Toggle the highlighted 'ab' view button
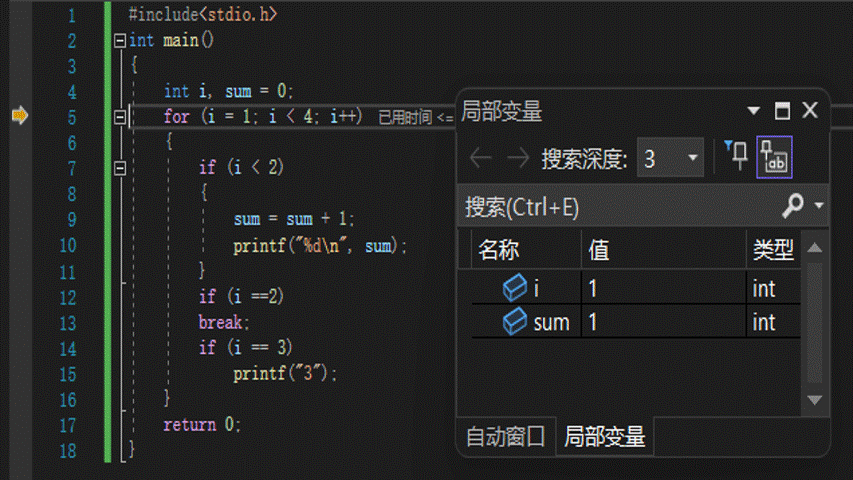The height and width of the screenshot is (480, 853). pos(774,157)
